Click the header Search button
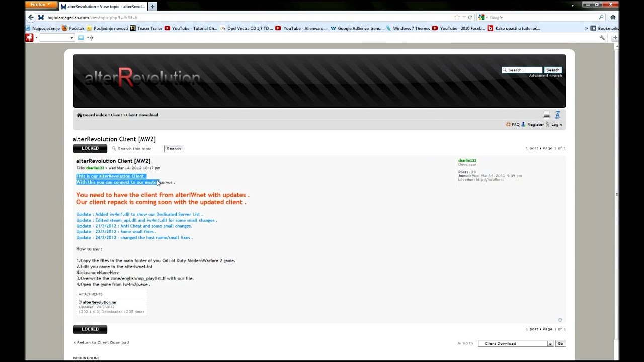This screenshot has height=362, width=644. (553, 70)
